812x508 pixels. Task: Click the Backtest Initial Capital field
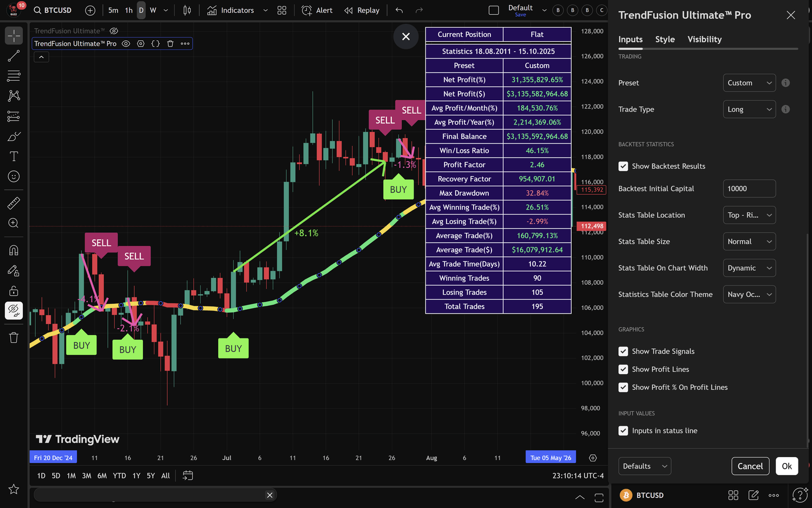click(749, 188)
